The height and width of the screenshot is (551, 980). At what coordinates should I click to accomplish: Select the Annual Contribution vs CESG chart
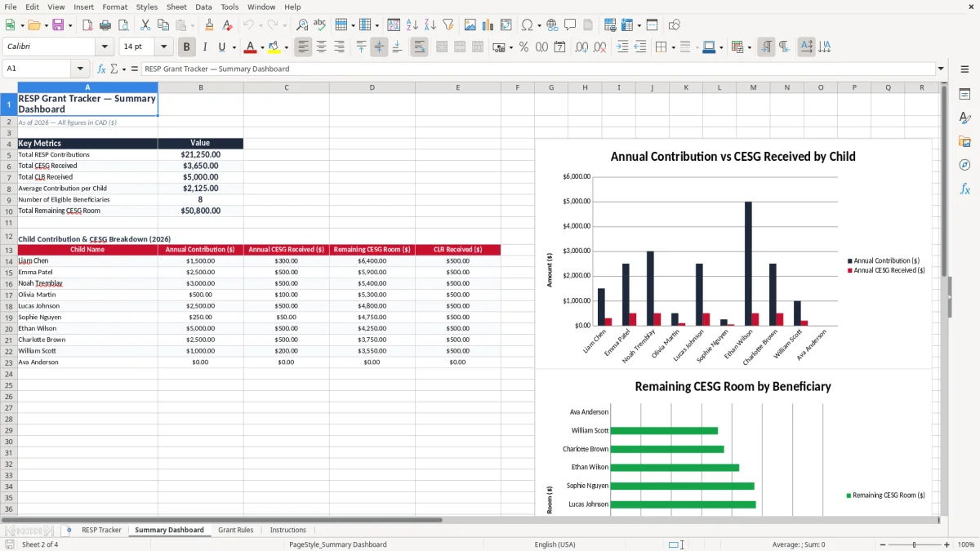pyautogui.click(x=733, y=253)
